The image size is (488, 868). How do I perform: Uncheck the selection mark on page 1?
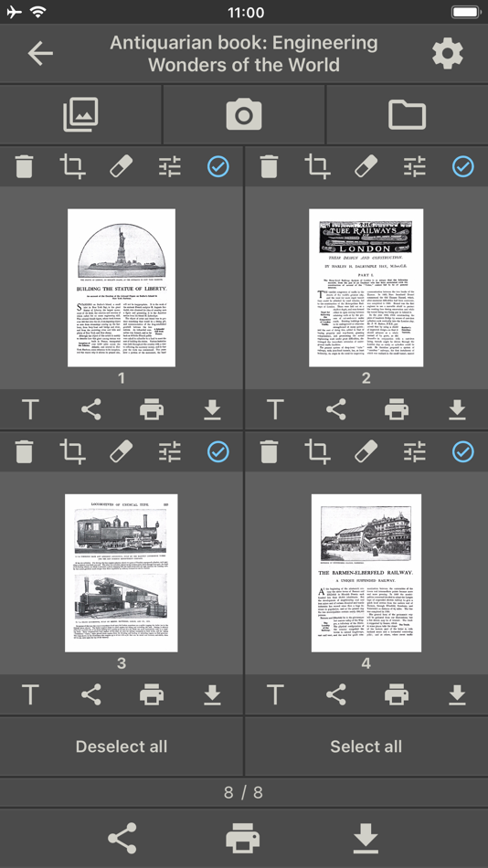click(218, 166)
